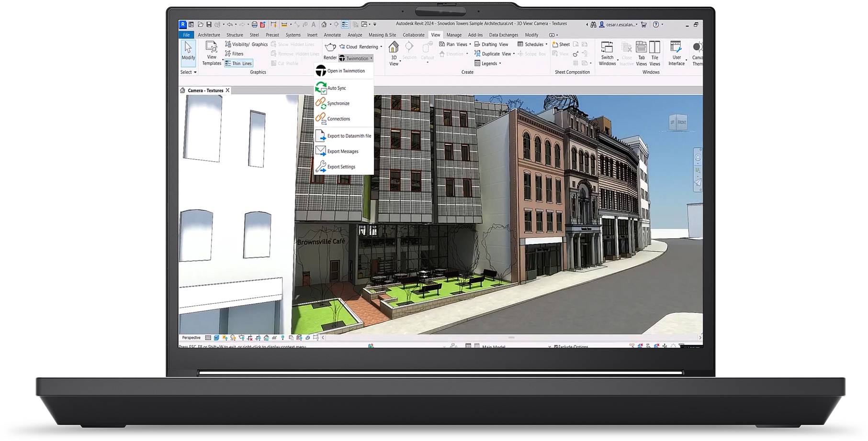Click the Tab Views icon

coord(641,47)
